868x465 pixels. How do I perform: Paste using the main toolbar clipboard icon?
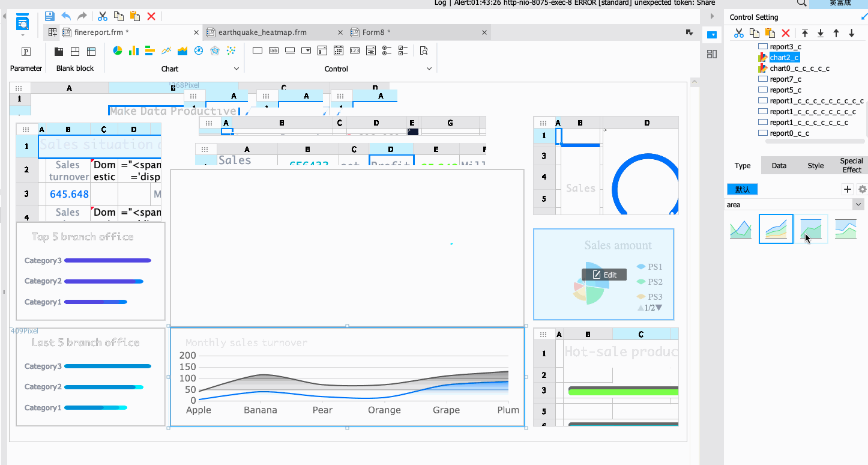pyautogui.click(x=135, y=16)
